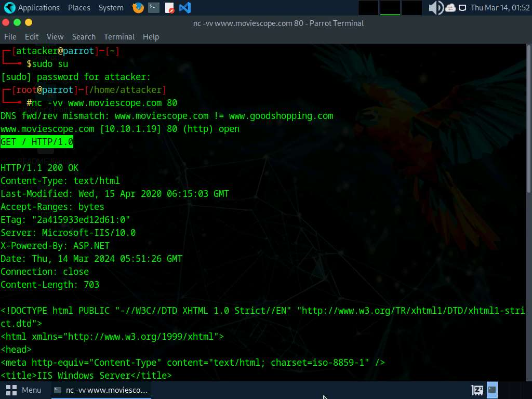Click the date and time clock
This screenshot has height=399, width=532.
click(x=499, y=8)
